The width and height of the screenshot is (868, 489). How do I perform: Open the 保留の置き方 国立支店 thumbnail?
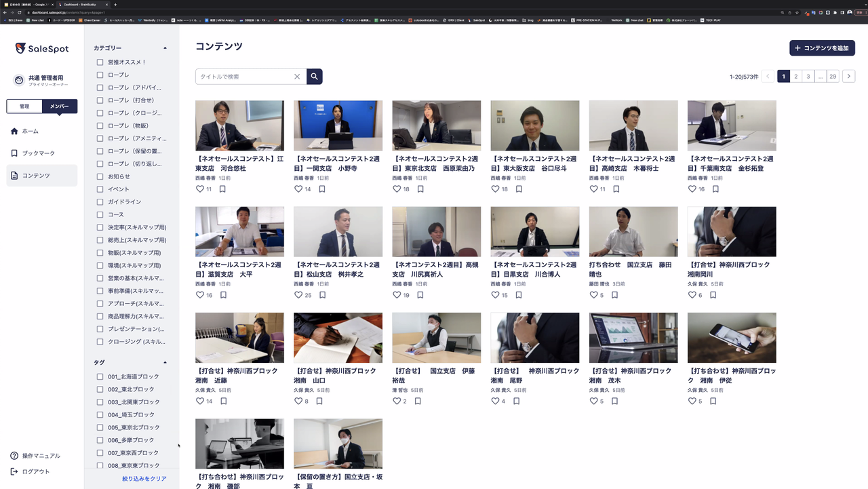pos(338,444)
